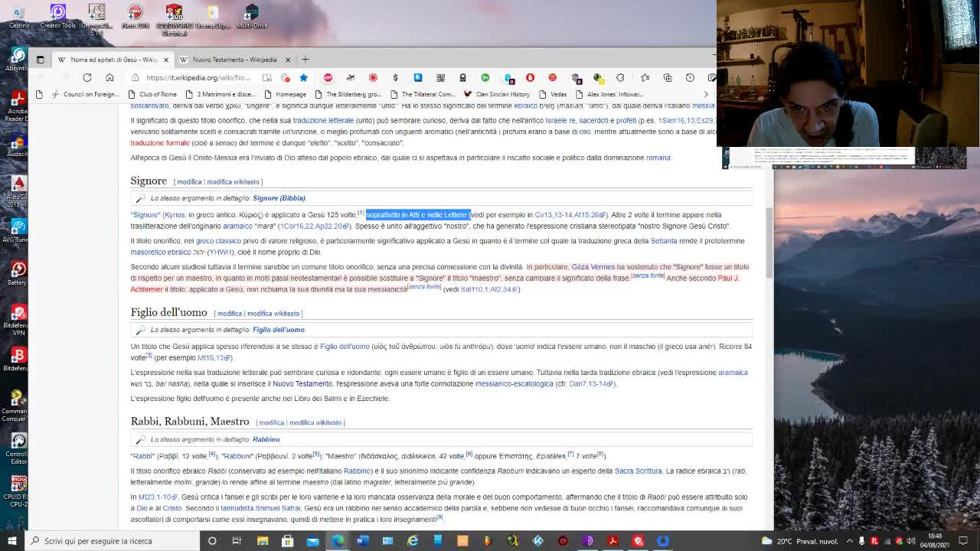Open the SOLIDWORKS Electrical desktop icon

[174, 20]
